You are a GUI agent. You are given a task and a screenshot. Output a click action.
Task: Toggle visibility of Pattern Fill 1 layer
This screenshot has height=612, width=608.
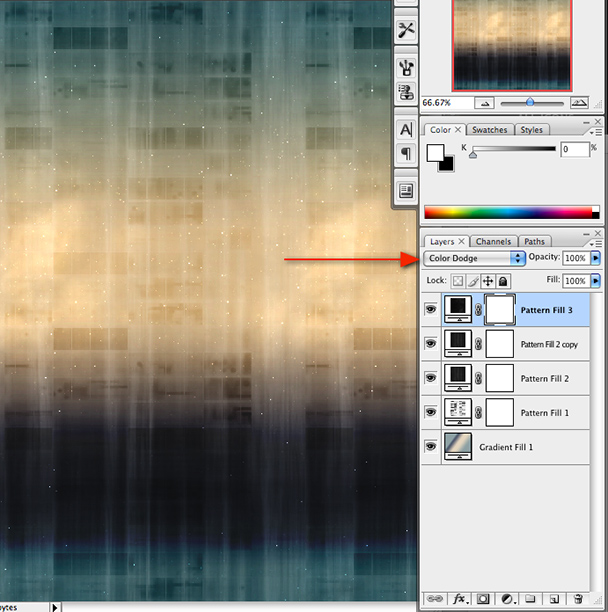[431, 412]
